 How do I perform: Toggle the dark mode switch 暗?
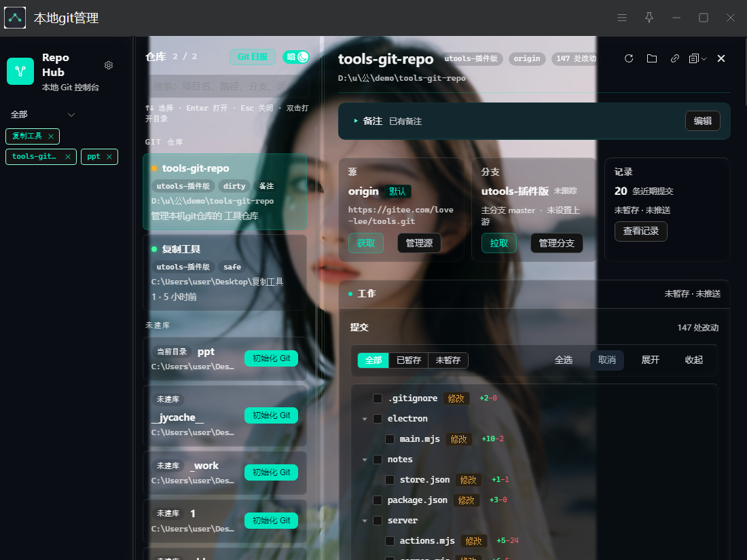click(296, 57)
